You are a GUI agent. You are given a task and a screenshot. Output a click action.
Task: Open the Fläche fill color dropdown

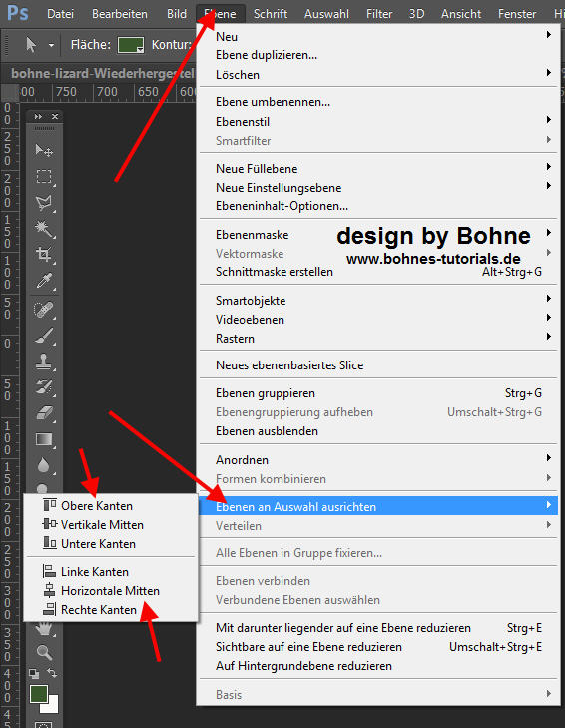click(131, 45)
